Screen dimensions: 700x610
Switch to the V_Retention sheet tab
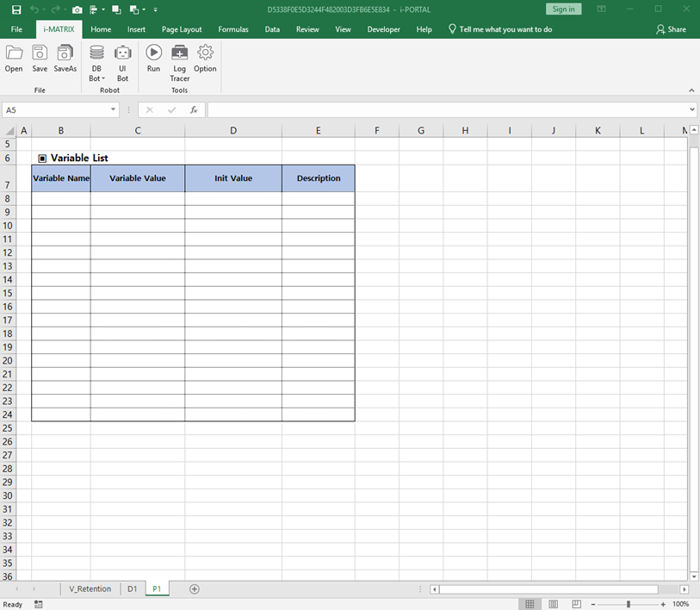tap(90, 588)
